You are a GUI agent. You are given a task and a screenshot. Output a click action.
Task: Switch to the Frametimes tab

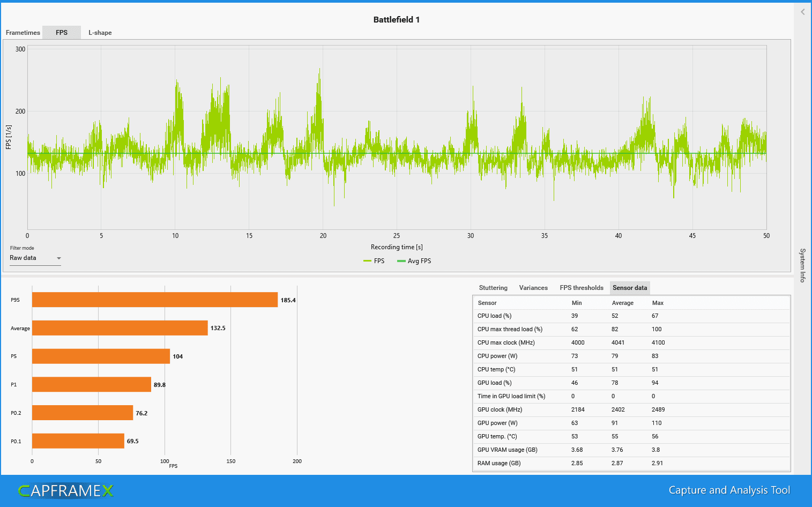(23, 33)
